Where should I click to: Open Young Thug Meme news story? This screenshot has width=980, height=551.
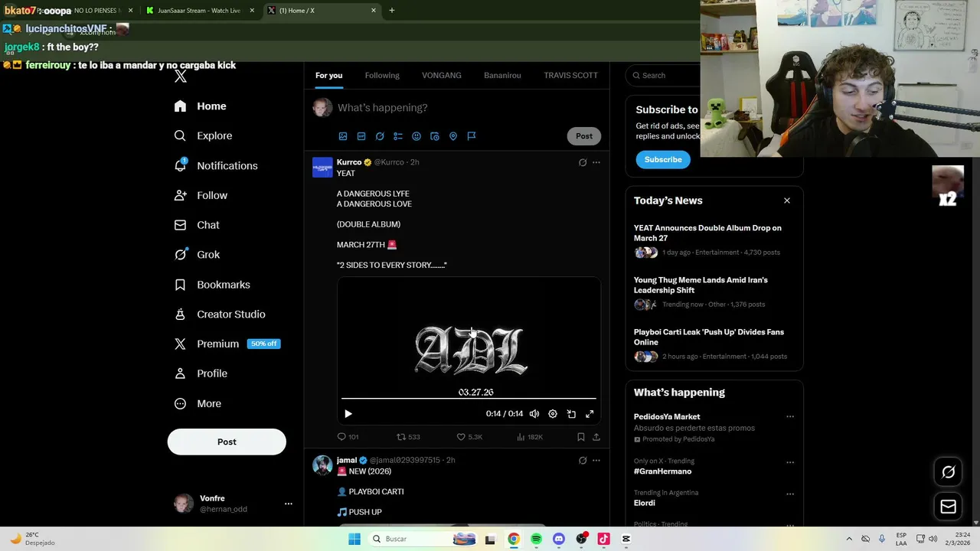coord(701,285)
